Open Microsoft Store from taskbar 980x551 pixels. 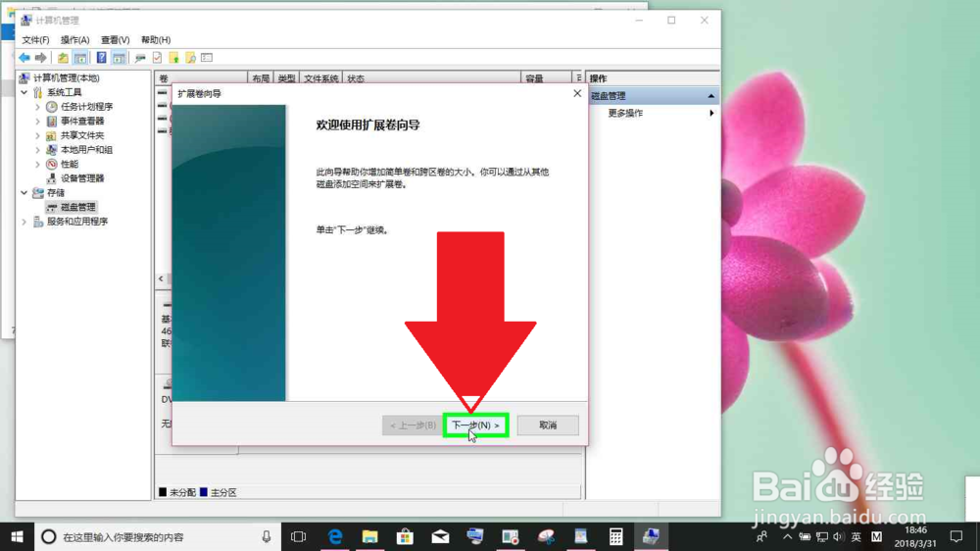[405, 536]
